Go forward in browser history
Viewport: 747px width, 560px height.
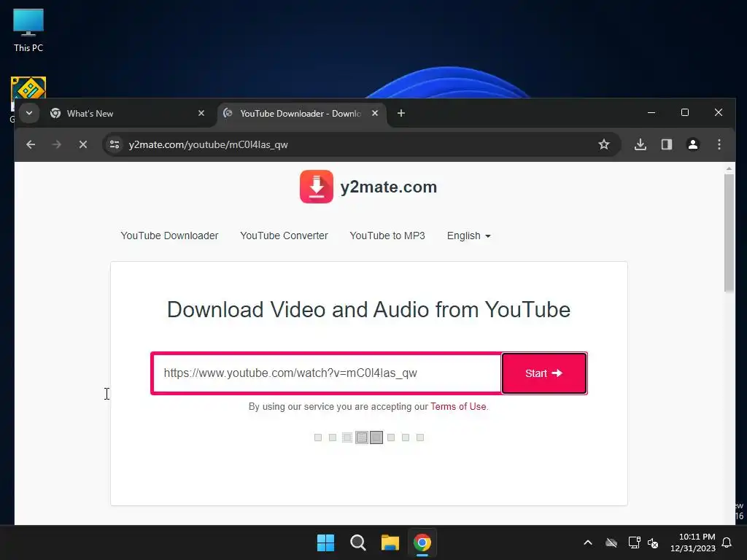57,144
